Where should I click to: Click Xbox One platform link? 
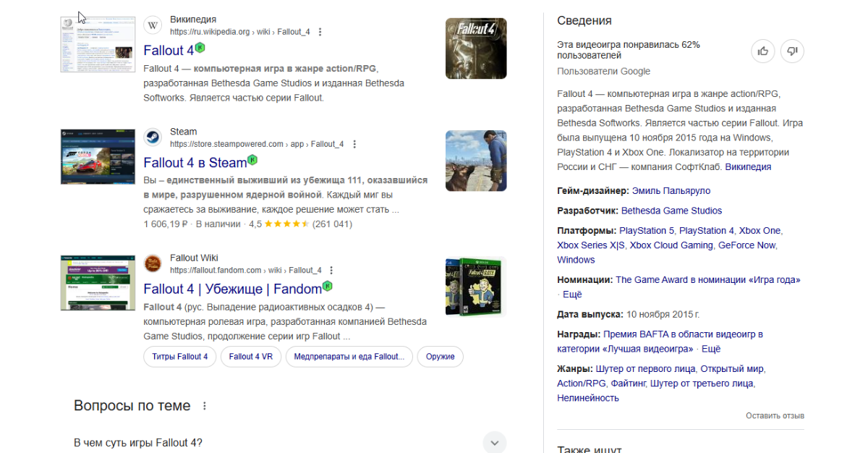pos(759,231)
